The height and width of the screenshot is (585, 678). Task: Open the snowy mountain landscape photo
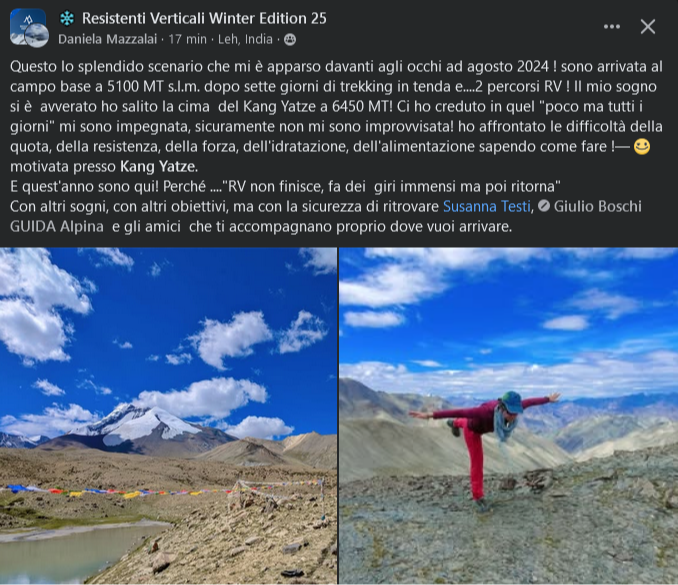[168, 416]
